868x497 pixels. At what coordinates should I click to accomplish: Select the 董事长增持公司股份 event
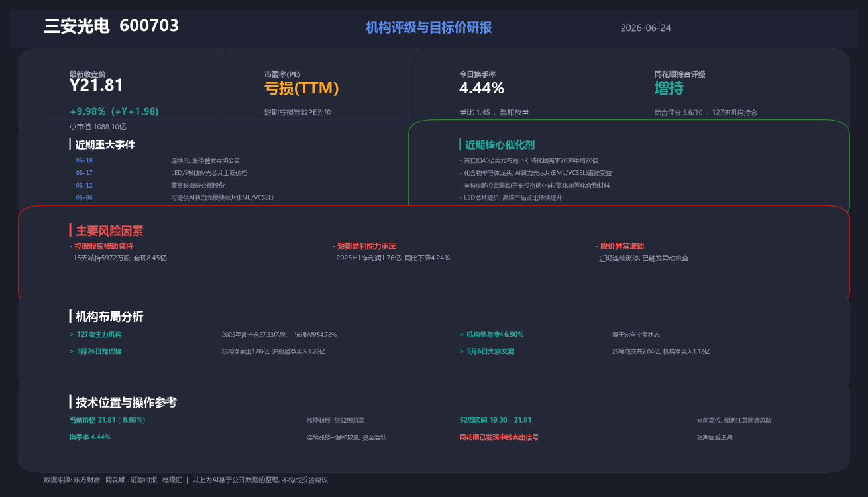click(x=197, y=186)
